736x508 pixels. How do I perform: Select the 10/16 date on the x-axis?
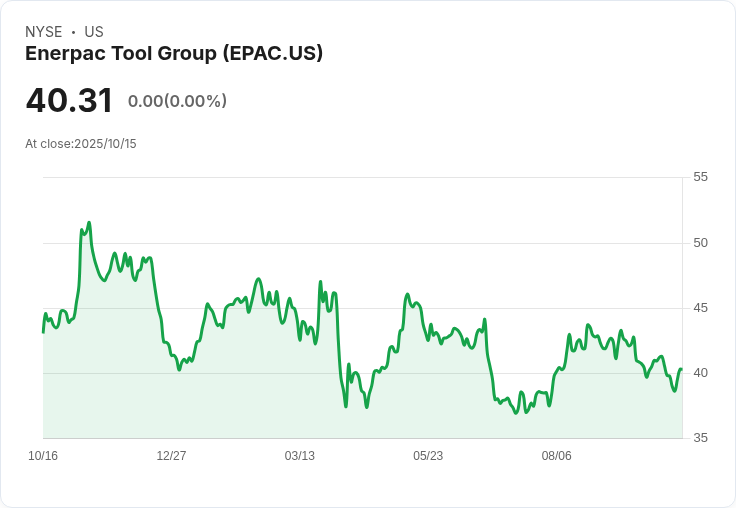point(43,456)
